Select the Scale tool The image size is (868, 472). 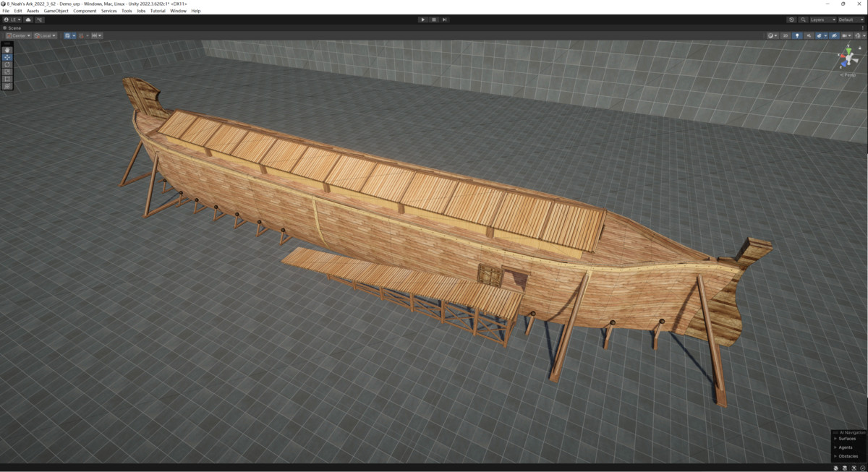[x=7, y=72]
